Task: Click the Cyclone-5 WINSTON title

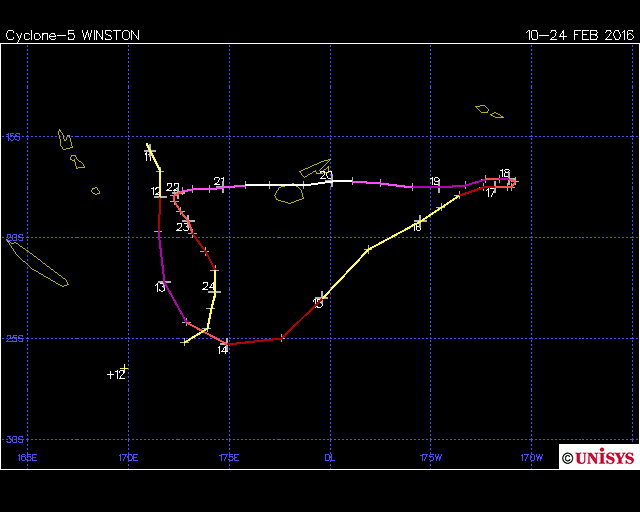Action: [x=73, y=35]
